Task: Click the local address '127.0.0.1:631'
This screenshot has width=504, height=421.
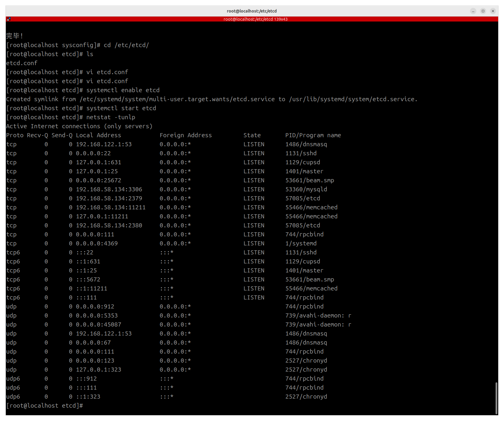Action: tap(99, 162)
